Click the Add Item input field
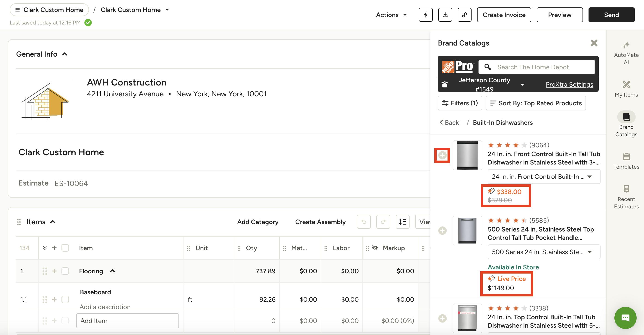Image resolution: width=644 pixels, height=335 pixels. 128,320
